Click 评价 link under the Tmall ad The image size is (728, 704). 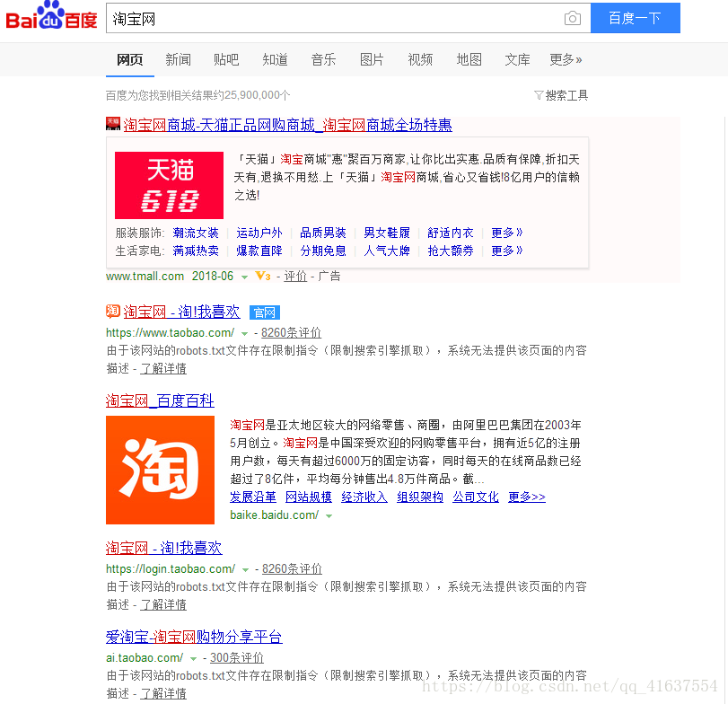(295, 277)
